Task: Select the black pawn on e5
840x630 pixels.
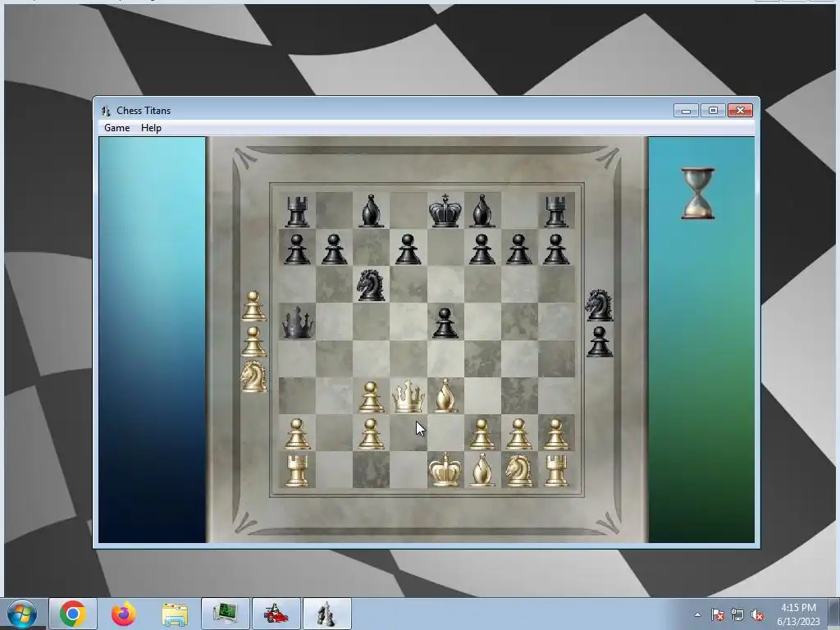Action: coord(445,323)
